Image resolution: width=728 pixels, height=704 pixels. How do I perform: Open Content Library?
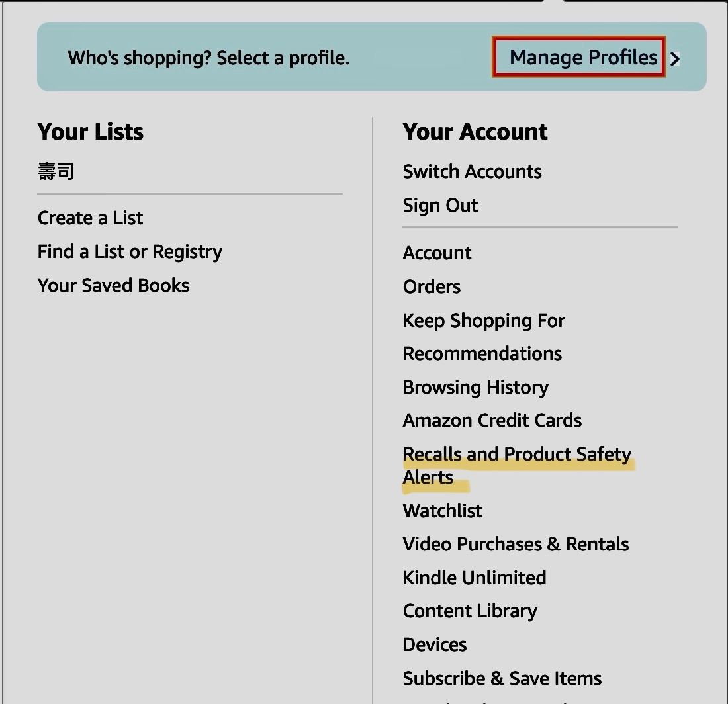[469, 611]
